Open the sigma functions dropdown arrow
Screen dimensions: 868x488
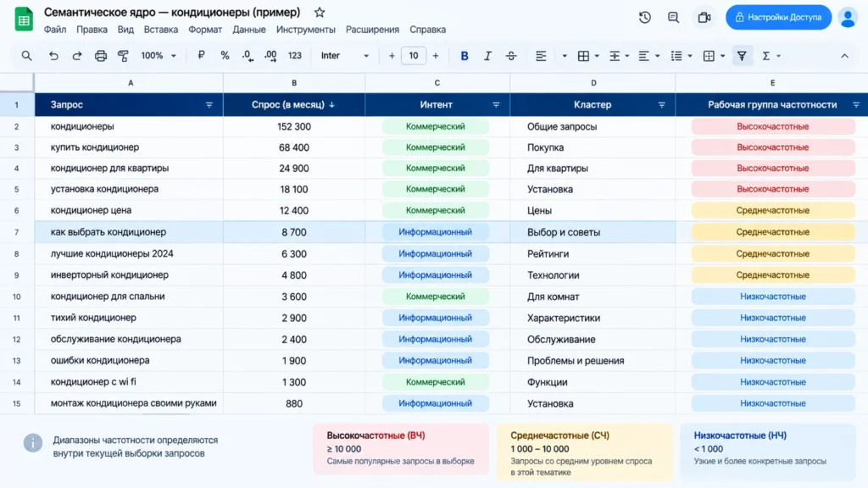click(778, 56)
